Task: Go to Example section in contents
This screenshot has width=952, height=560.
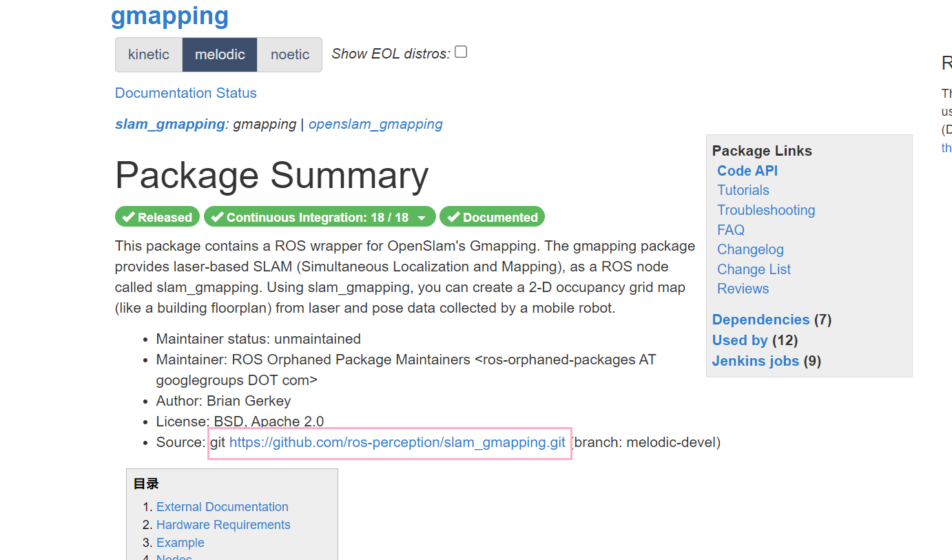Action: pyautogui.click(x=180, y=543)
